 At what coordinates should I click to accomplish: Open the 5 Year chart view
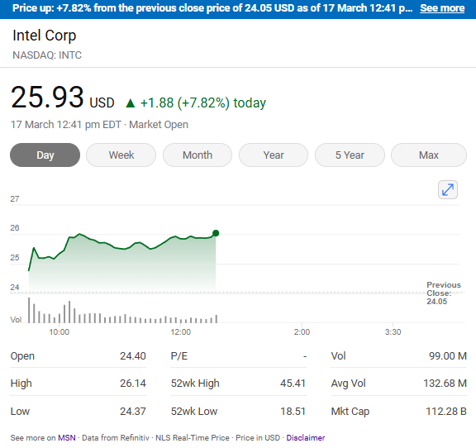pyautogui.click(x=350, y=155)
